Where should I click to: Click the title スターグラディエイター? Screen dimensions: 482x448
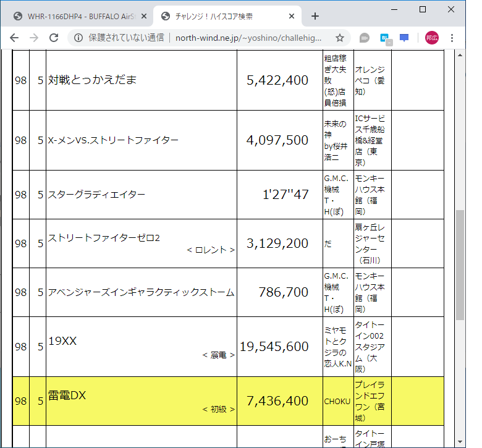click(96, 195)
